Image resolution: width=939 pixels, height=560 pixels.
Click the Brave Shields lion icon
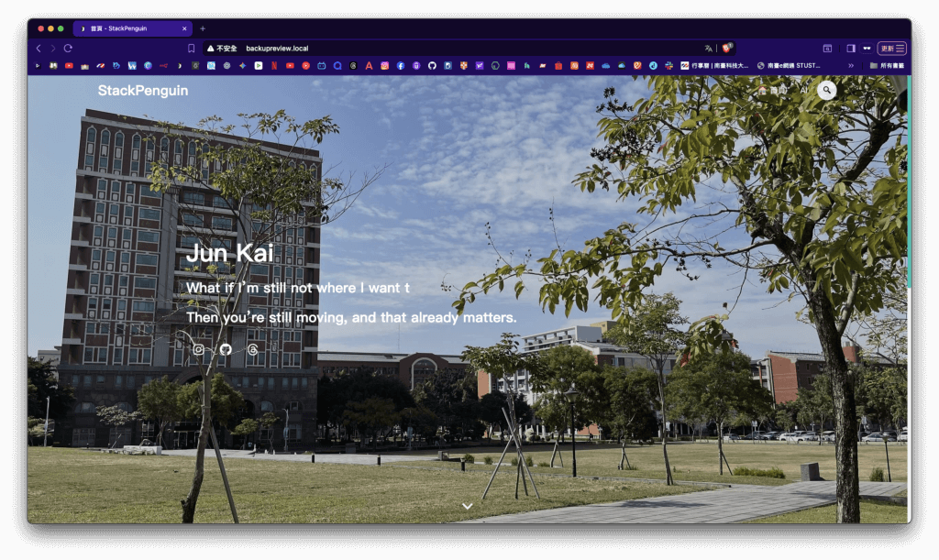(x=727, y=48)
